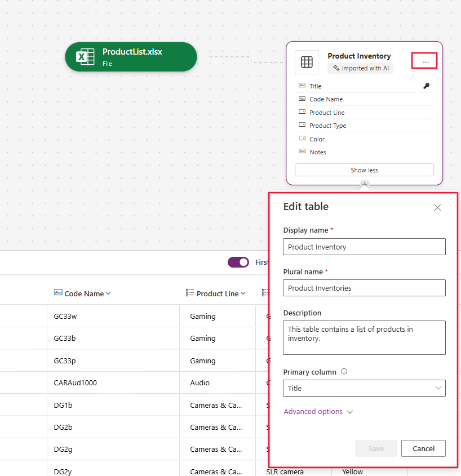Click the info icon next to Primary column
The width and height of the screenshot is (461, 476).
[344, 372]
